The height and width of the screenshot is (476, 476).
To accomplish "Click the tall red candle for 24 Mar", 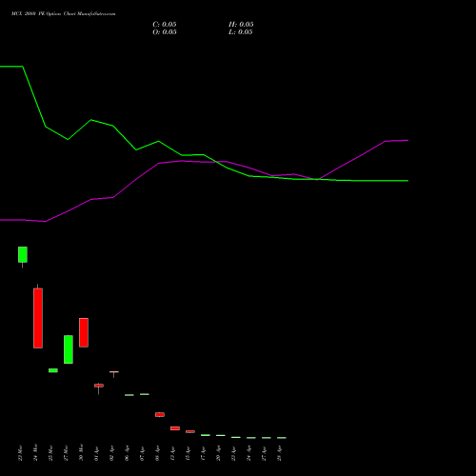I will [38, 318].
